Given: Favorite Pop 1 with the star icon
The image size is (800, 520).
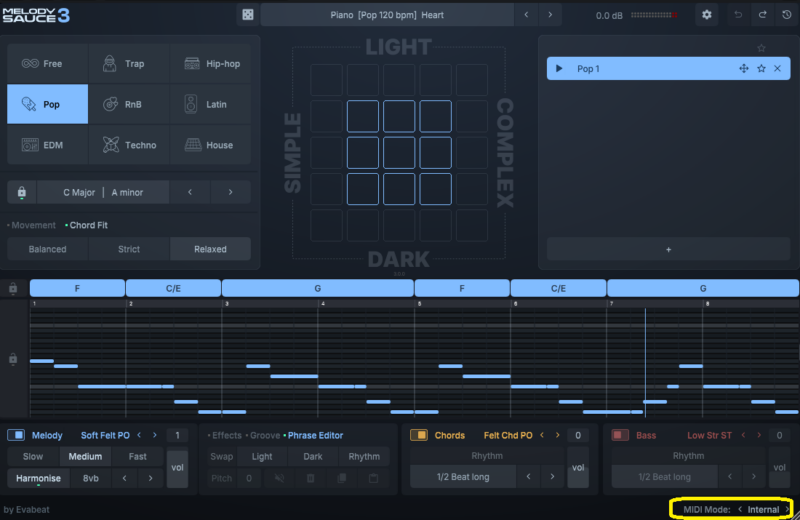Looking at the screenshot, I should [x=761, y=68].
